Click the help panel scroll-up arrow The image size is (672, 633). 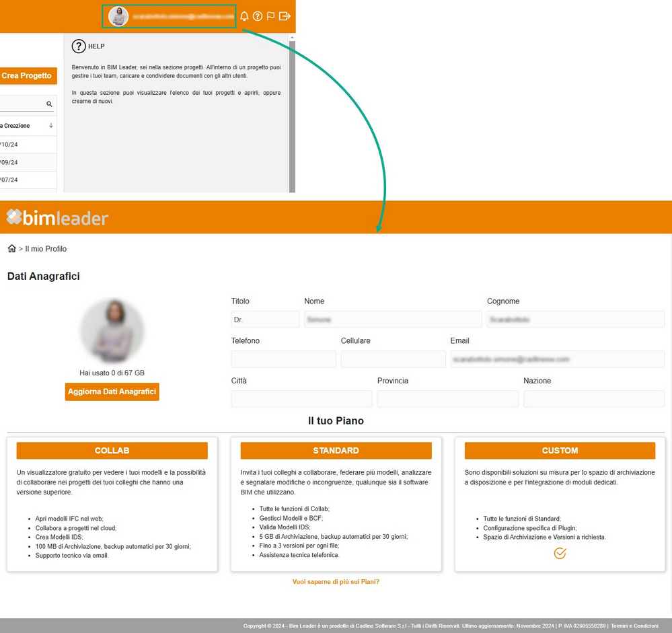pyautogui.click(x=293, y=38)
